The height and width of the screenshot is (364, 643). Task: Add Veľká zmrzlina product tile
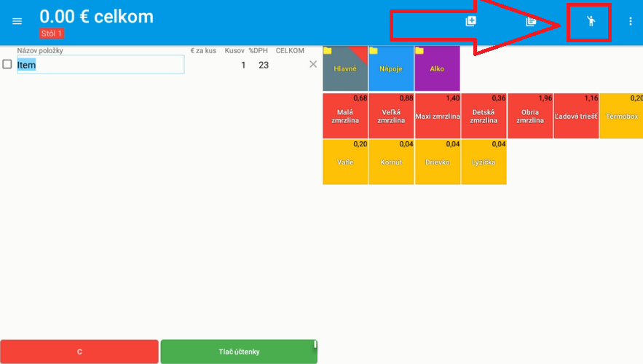pyautogui.click(x=391, y=116)
